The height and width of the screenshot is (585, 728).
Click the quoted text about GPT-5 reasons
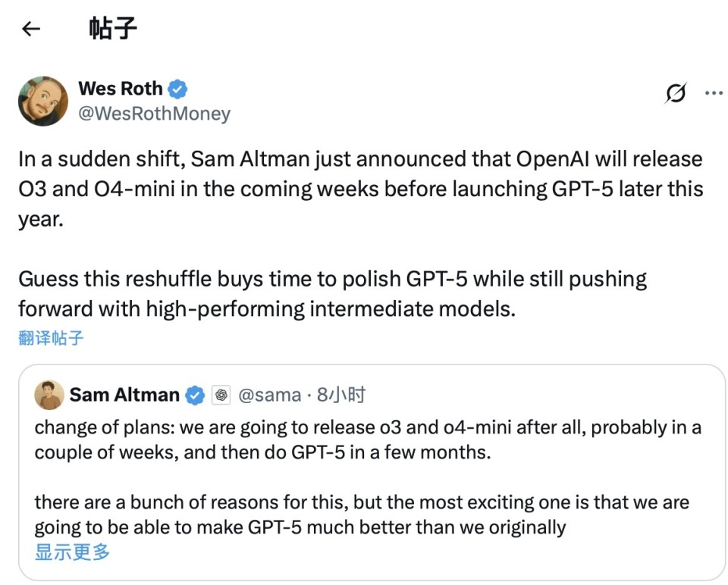click(362, 515)
